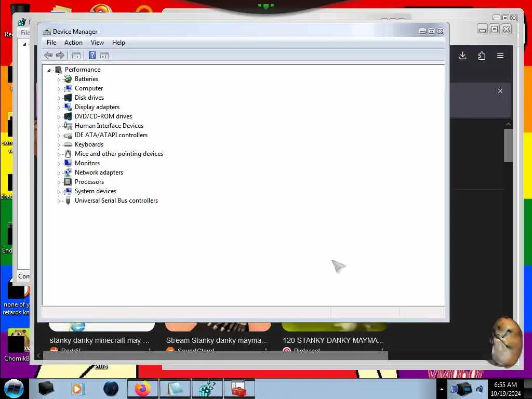Select the DVD/CD-ROM drives icon
Image resolution: width=532 pixels, height=399 pixels.
(x=68, y=116)
